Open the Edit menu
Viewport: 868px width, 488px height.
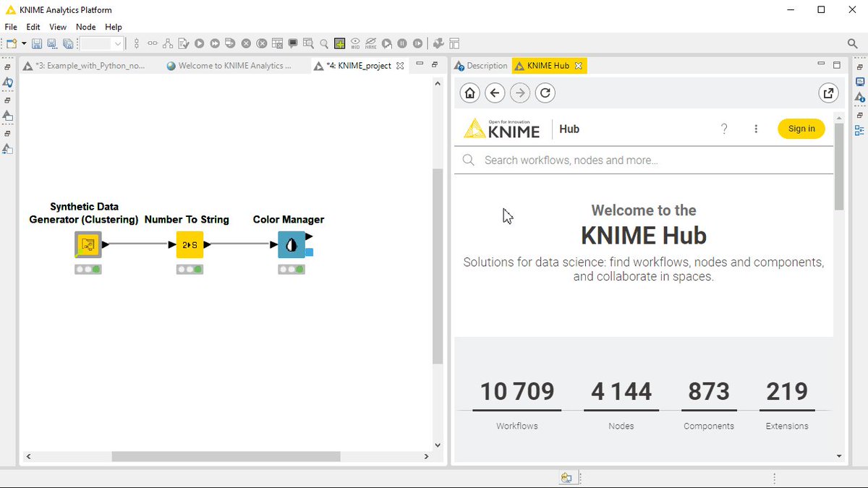33,27
